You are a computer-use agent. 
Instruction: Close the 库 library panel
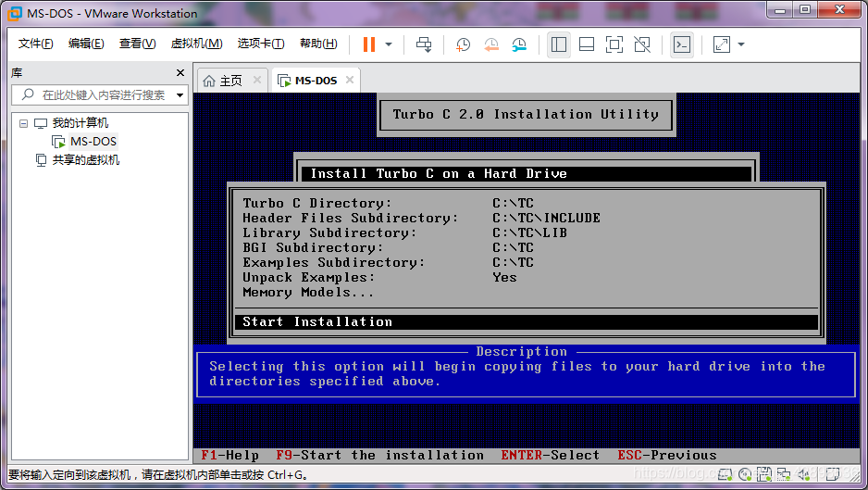click(x=180, y=72)
